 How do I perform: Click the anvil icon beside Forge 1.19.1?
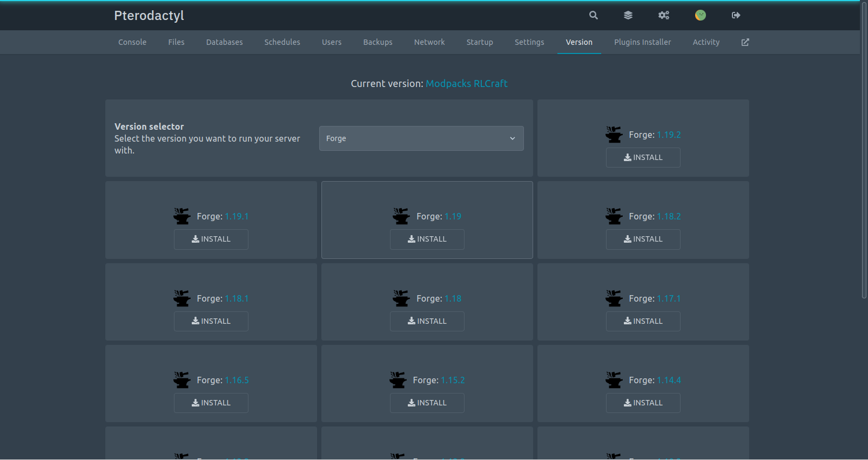click(x=182, y=216)
